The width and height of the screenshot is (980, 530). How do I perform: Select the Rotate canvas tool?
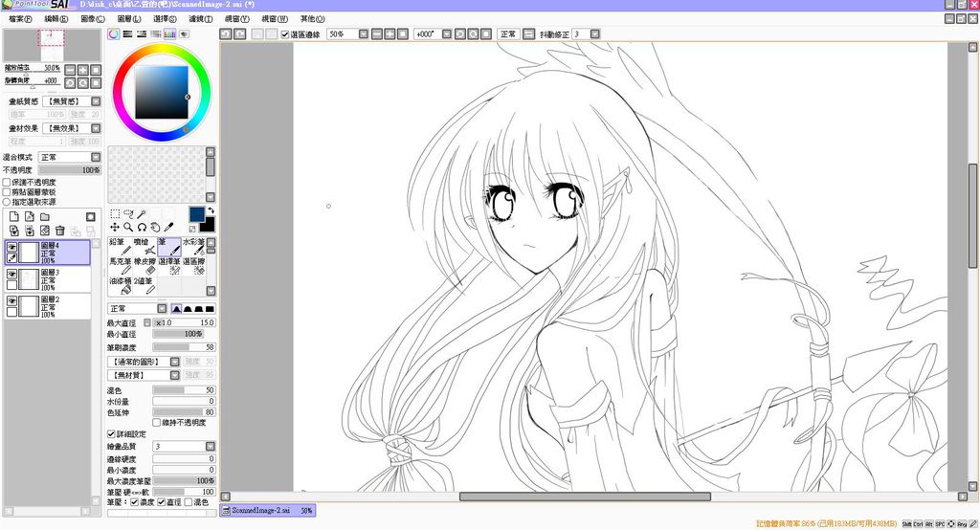pyautogui.click(x=142, y=227)
